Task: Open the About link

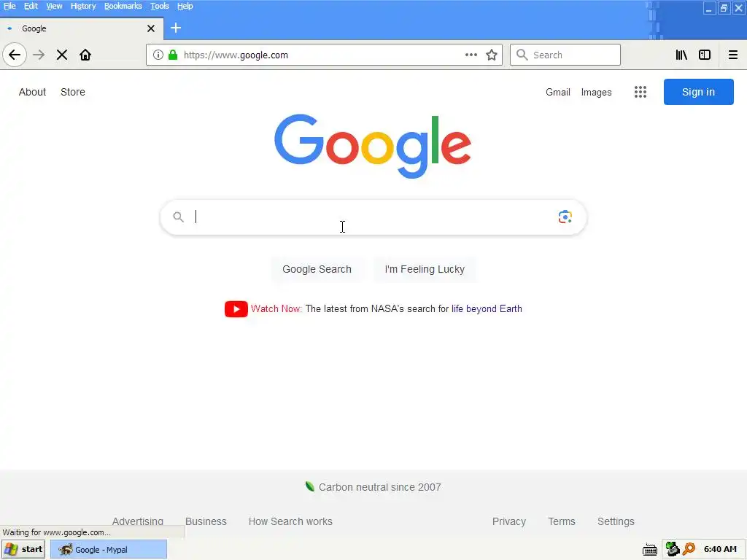Action: [32, 92]
